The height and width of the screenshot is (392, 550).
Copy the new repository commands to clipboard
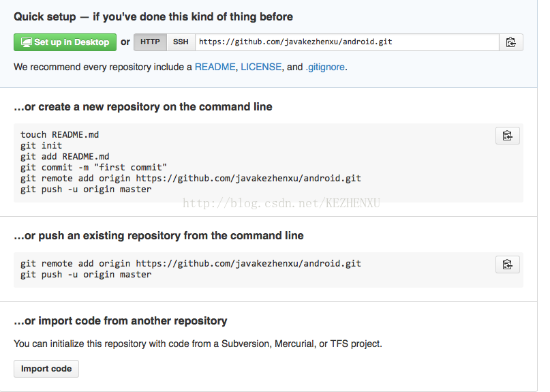tap(508, 136)
